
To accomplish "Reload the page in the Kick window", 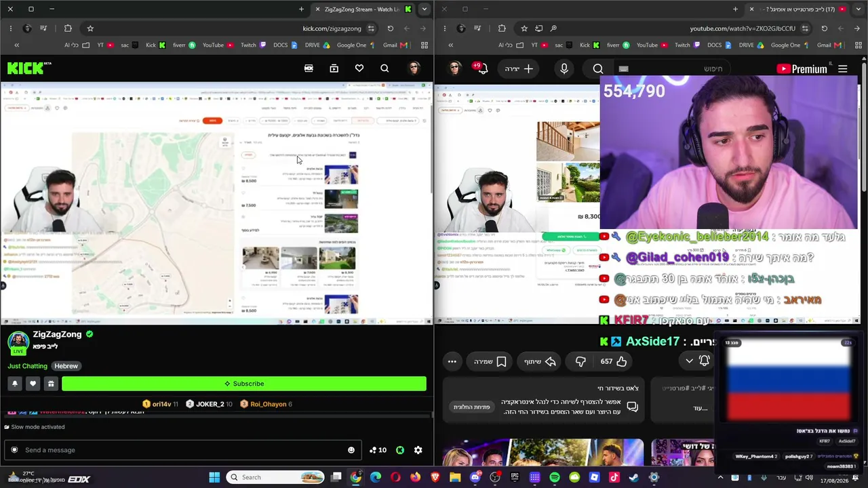I will click(390, 28).
